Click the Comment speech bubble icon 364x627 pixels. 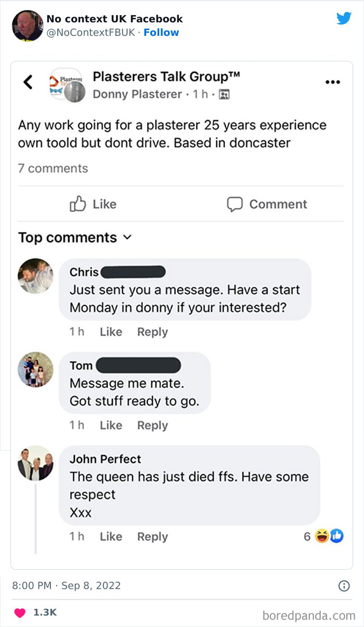[x=235, y=204]
